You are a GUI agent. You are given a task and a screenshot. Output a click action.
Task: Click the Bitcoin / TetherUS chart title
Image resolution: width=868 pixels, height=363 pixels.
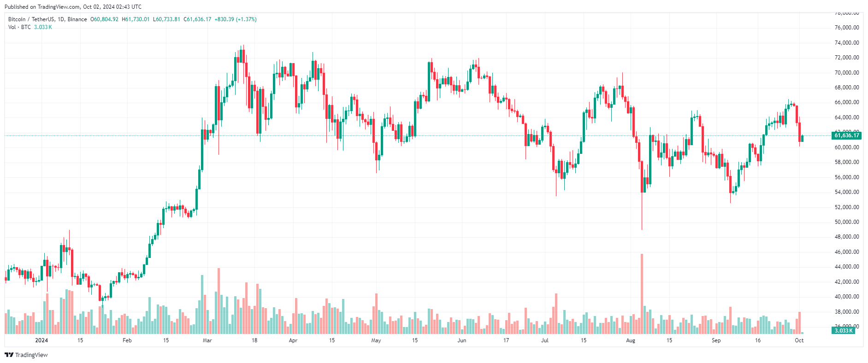click(47, 19)
